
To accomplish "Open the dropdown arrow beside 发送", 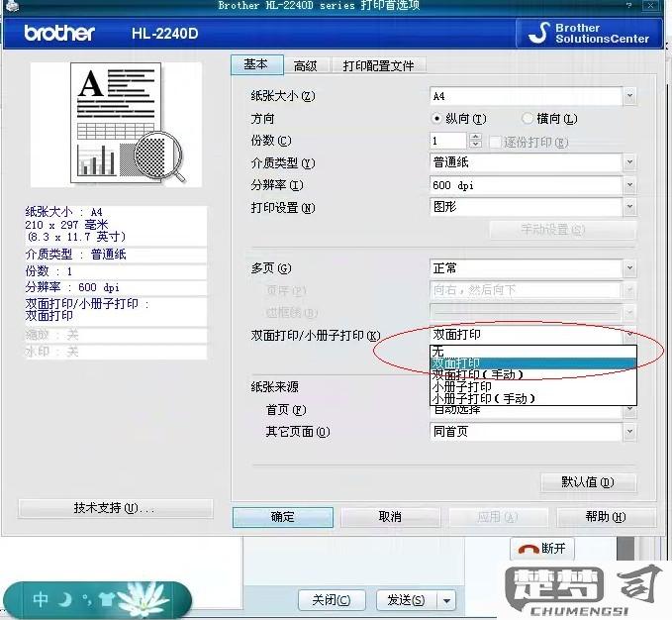I will point(446,600).
